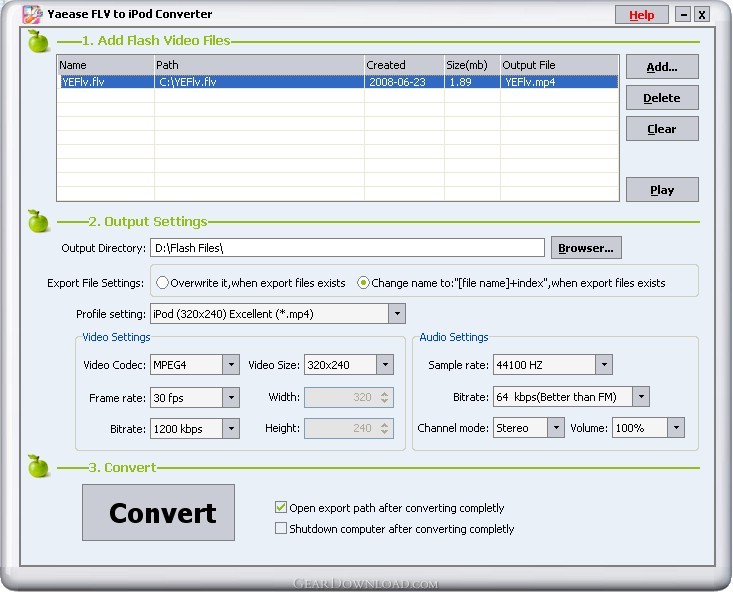Screen dimensions: 733x592
Task: Open the Volume 100% dropdown
Action: click(x=676, y=428)
